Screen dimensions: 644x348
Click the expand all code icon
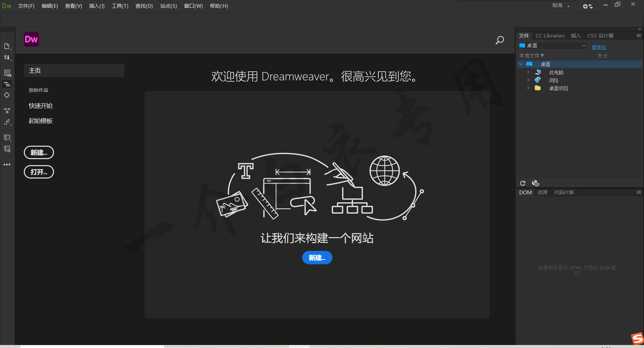point(7,111)
